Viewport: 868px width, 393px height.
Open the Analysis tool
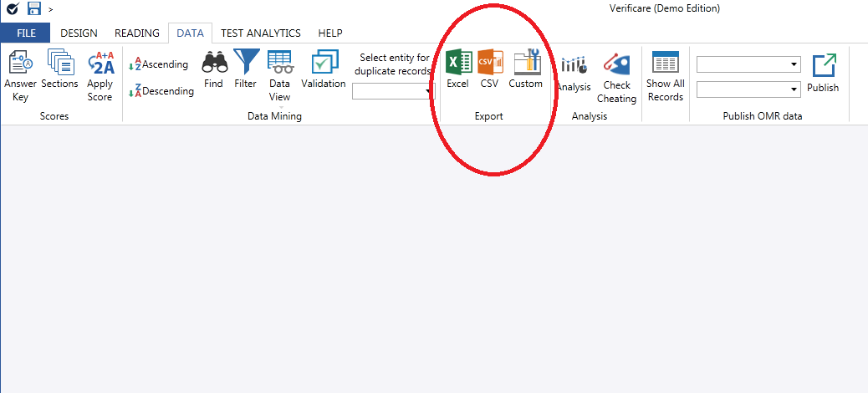(574, 74)
